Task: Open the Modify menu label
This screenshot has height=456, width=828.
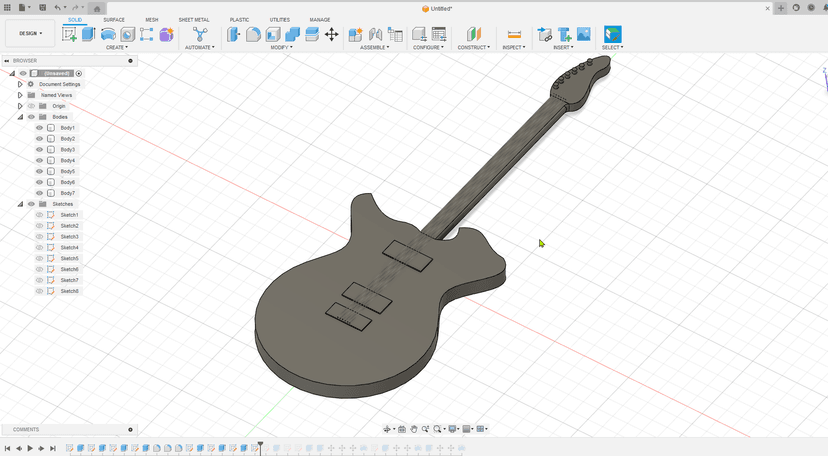Action: coord(281,47)
